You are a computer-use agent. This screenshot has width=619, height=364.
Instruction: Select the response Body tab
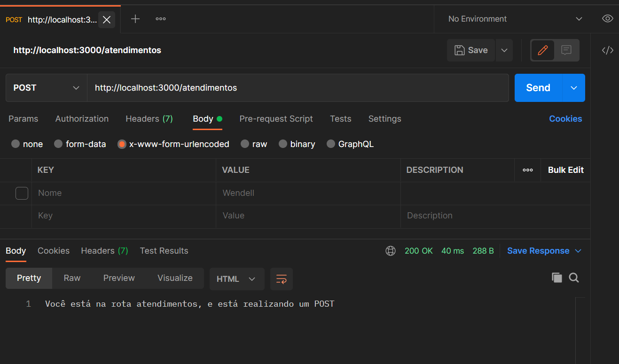coord(16,251)
